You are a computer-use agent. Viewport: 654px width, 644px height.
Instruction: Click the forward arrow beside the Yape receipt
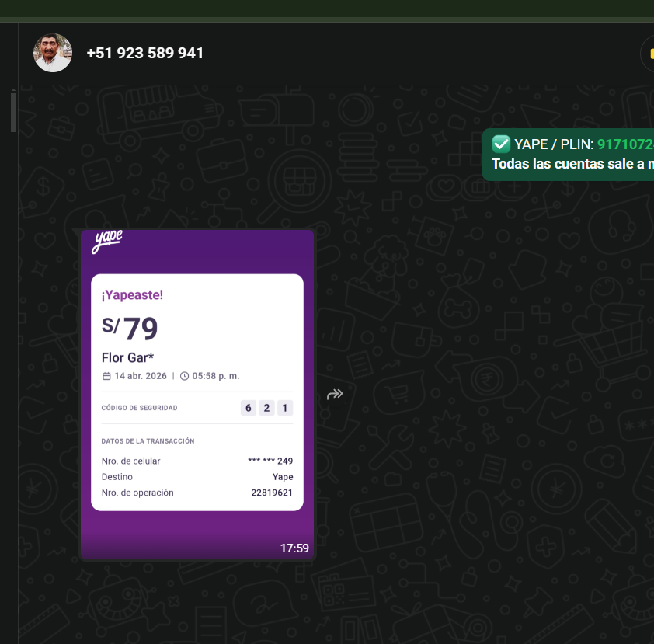(x=335, y=394)
